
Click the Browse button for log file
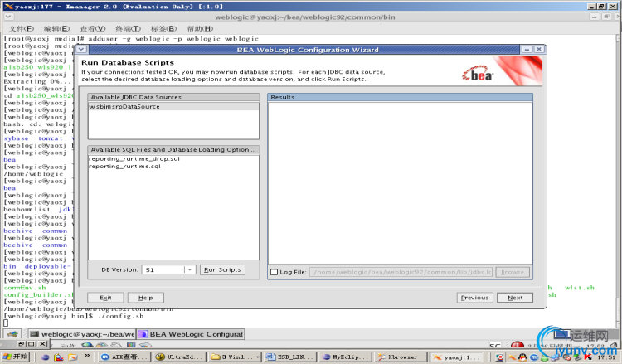513,272
